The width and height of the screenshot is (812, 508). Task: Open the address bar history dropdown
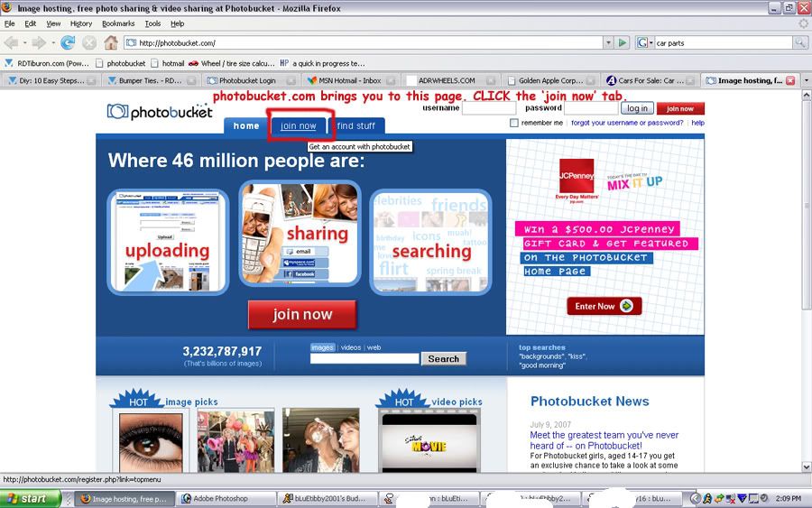[x=607, y=42]
